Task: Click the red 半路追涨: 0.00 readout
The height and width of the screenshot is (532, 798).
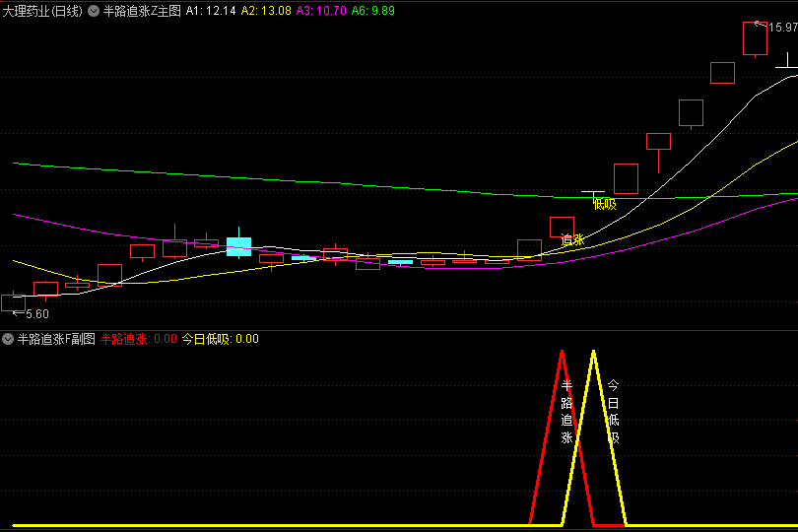Action: tap(139, 339)
